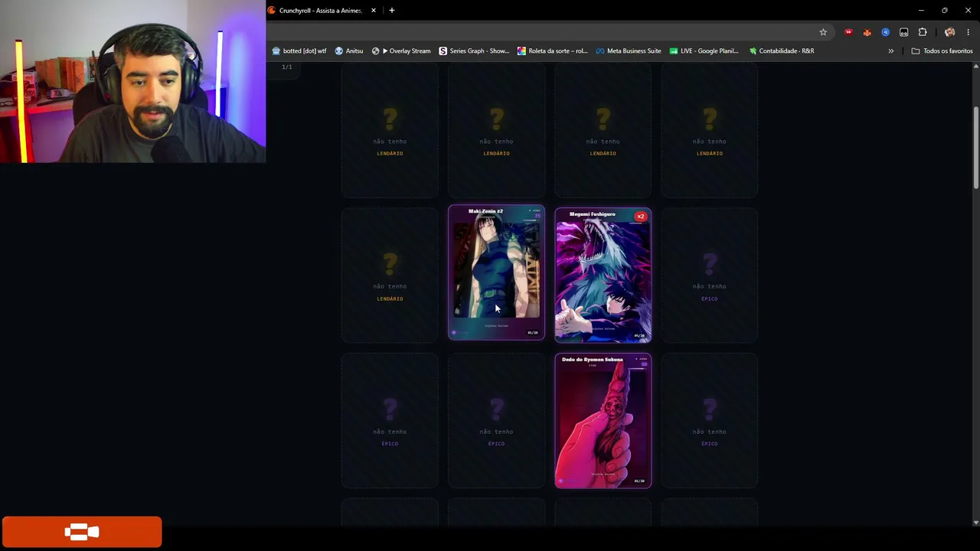Open the botted [dot] wtf bookmark
This screenshot has height=551, width=980.
click(299, 51)
